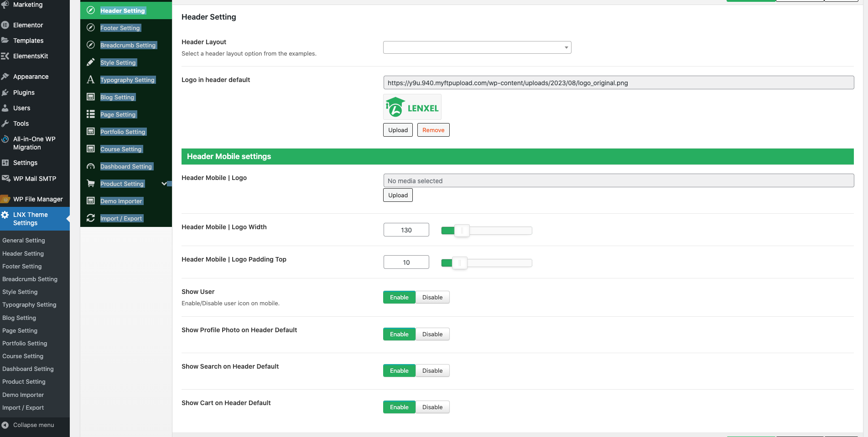Remove the header default logo
The height and width of the screenshot is (437, 868).
[433, 130]
